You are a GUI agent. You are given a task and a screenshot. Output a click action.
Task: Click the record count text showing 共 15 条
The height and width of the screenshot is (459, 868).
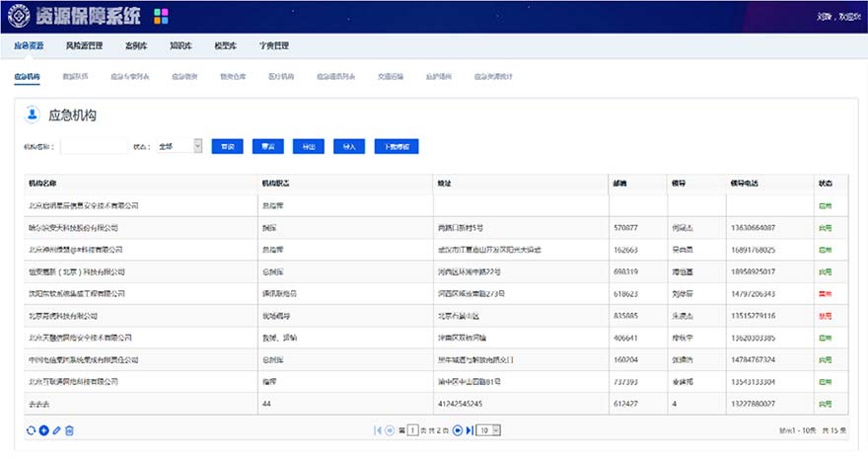[x=834, y=430]
